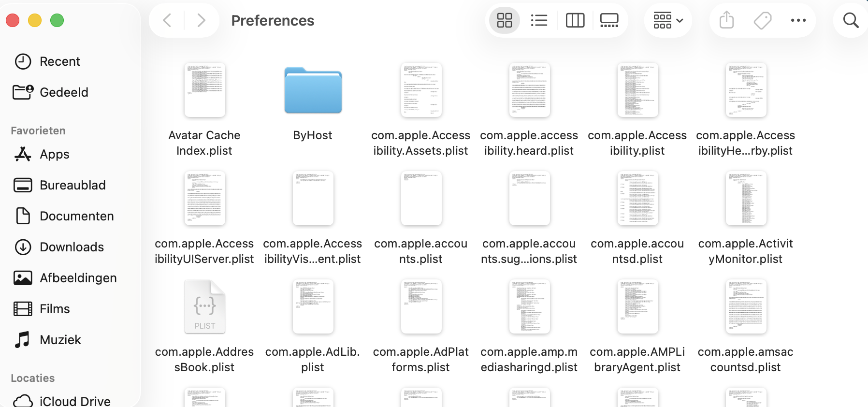
Task: Select com.apple.accessibility.heard.plist file
Action: point(529,90)
